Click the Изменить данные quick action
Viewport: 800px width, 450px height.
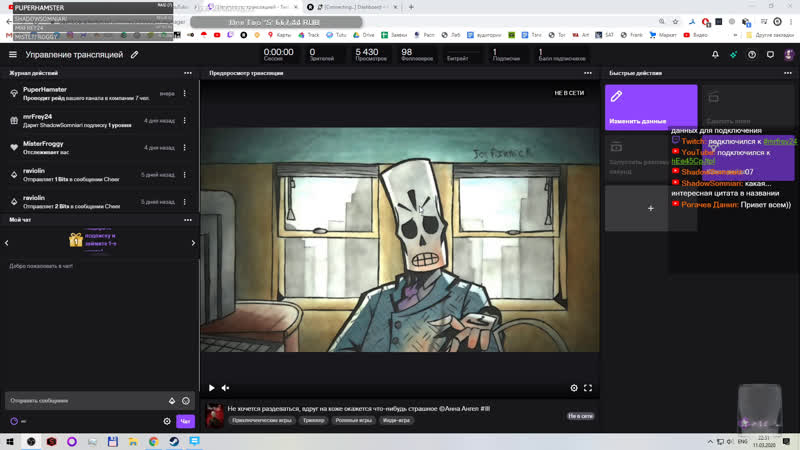tap(651, 107)
